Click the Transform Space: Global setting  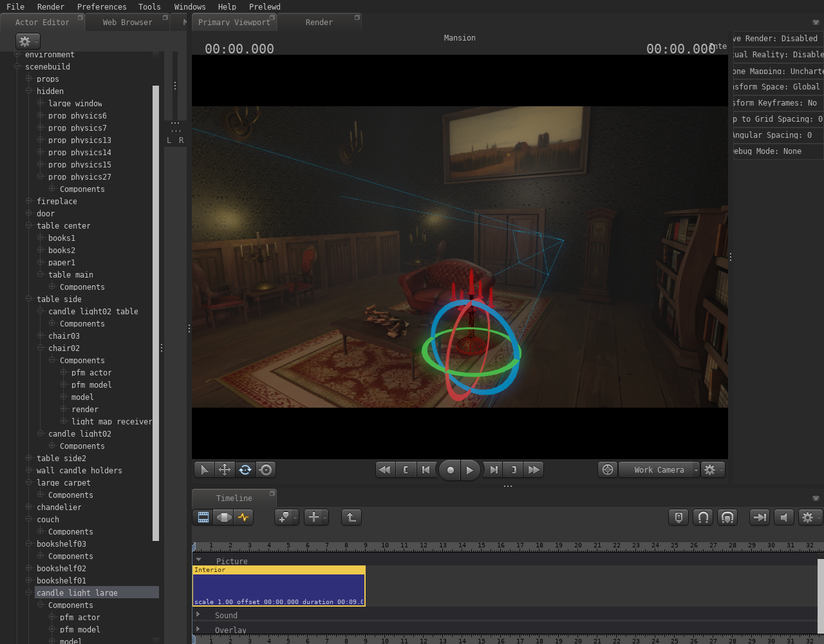pos(778,87)
